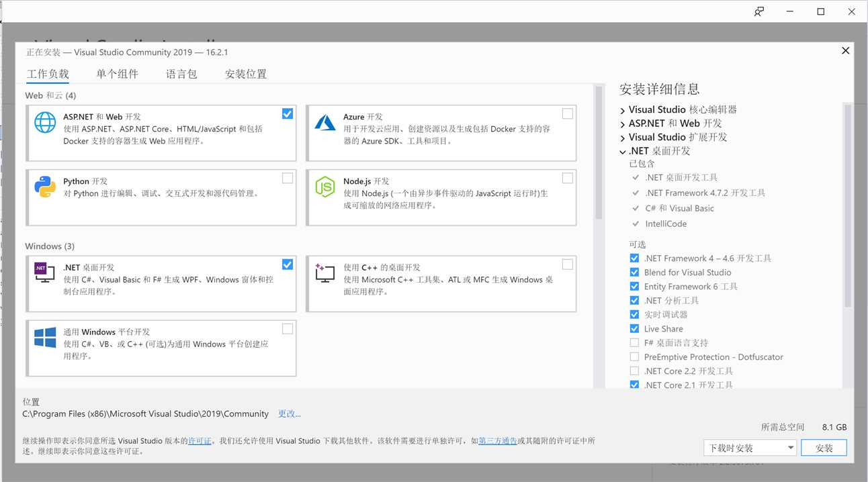Open the 许可证 link
This screenshot has height=482, width=868.
pyautogui.click(x=200, y=441)
